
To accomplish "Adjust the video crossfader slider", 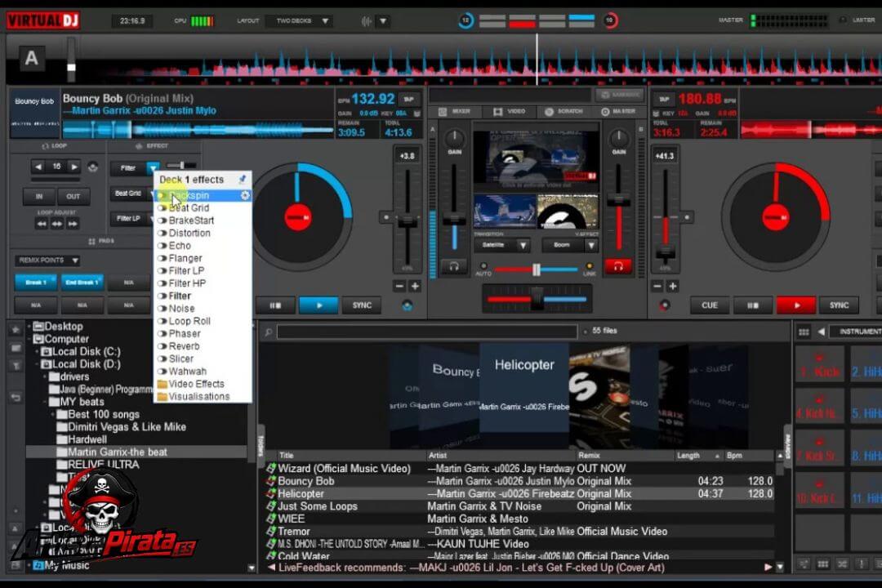I will click(x=536, y=270).
